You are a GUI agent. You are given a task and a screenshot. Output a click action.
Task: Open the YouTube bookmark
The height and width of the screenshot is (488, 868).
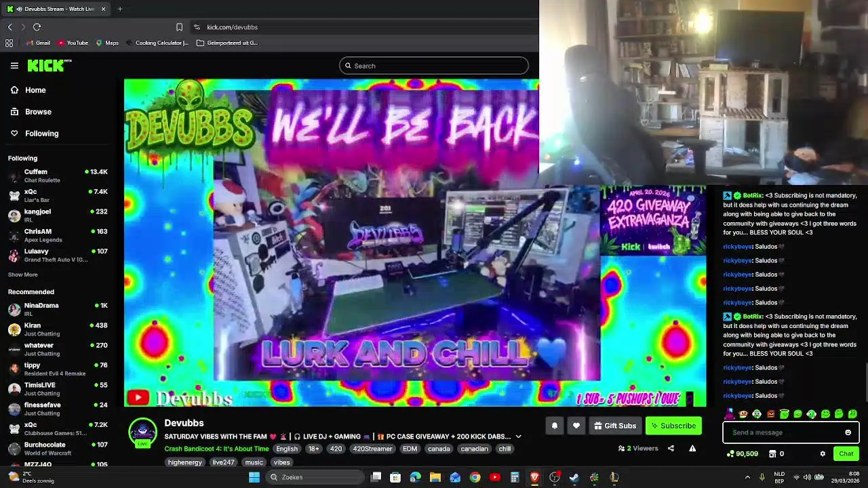73,43
